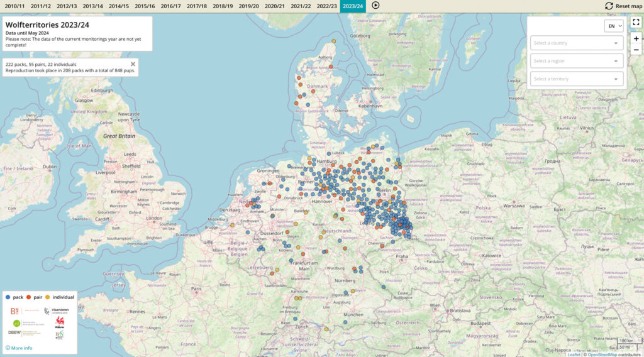Click the Wolfterritories 2023/24 heading

[47, 25]
